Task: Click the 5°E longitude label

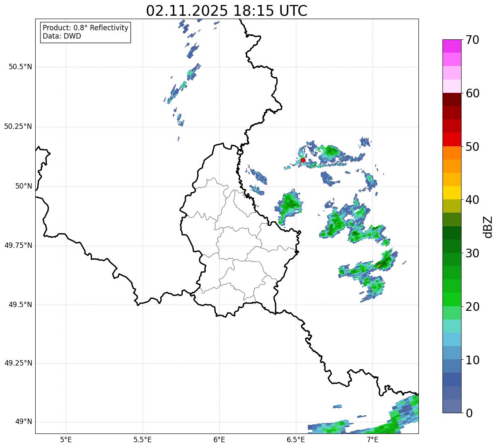Action: [x=66, y=440]
